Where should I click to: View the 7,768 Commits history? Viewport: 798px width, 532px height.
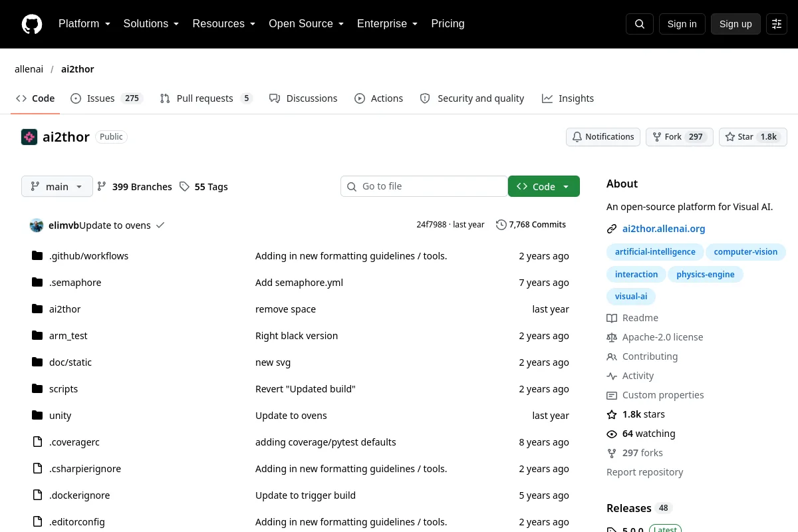(x=531, y=225)
